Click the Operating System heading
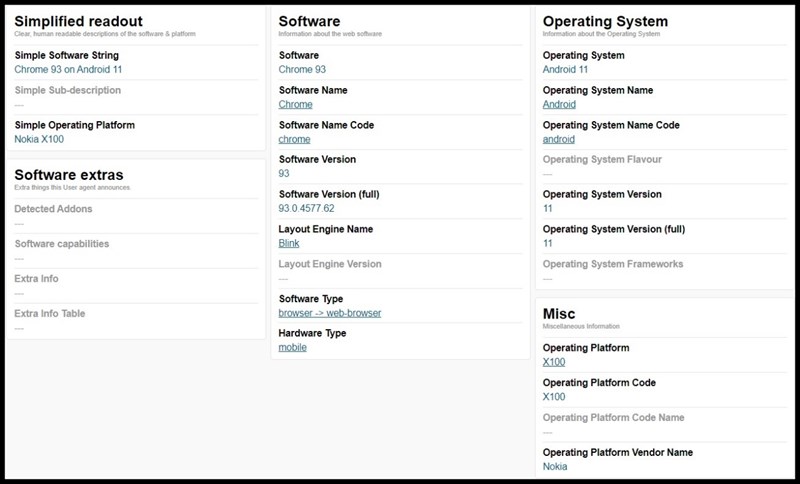 tap(605, 21)
